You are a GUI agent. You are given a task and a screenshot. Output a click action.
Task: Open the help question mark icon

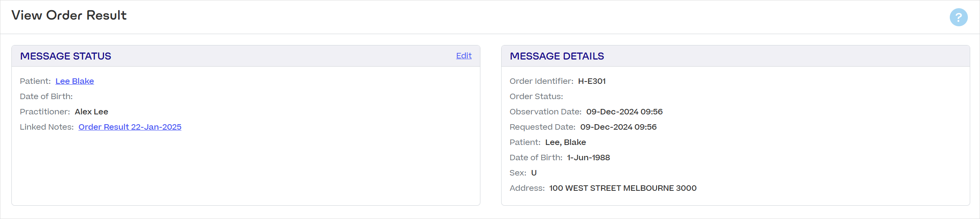(x=958, y=17)
